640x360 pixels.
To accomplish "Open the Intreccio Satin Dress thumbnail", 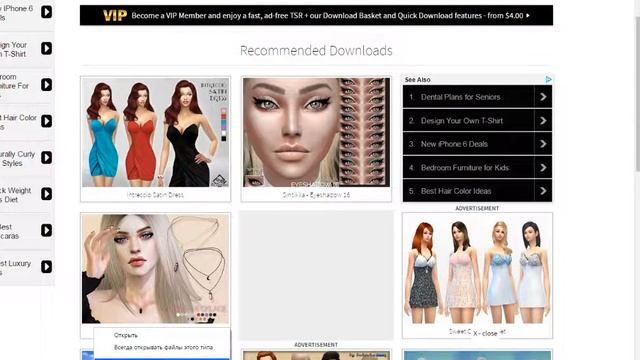I will (x=156, y=133).
